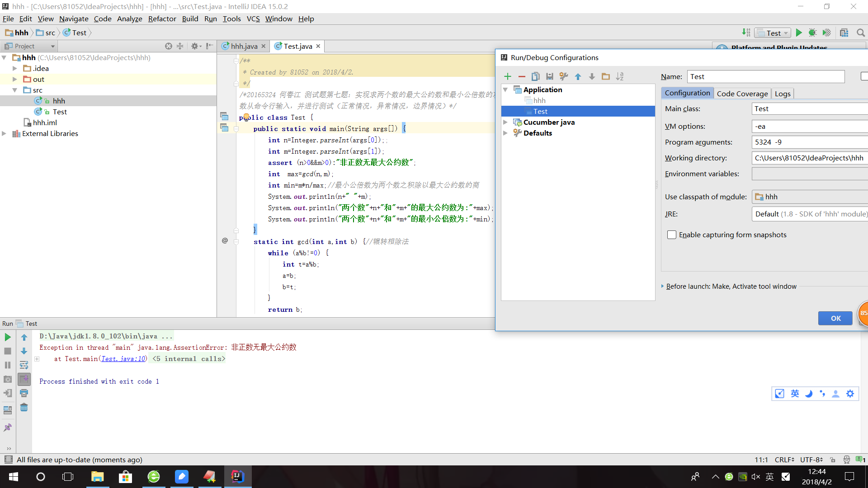
Task: Enable capturing form snapshots checkbox
Action: [x=672, y=235]
